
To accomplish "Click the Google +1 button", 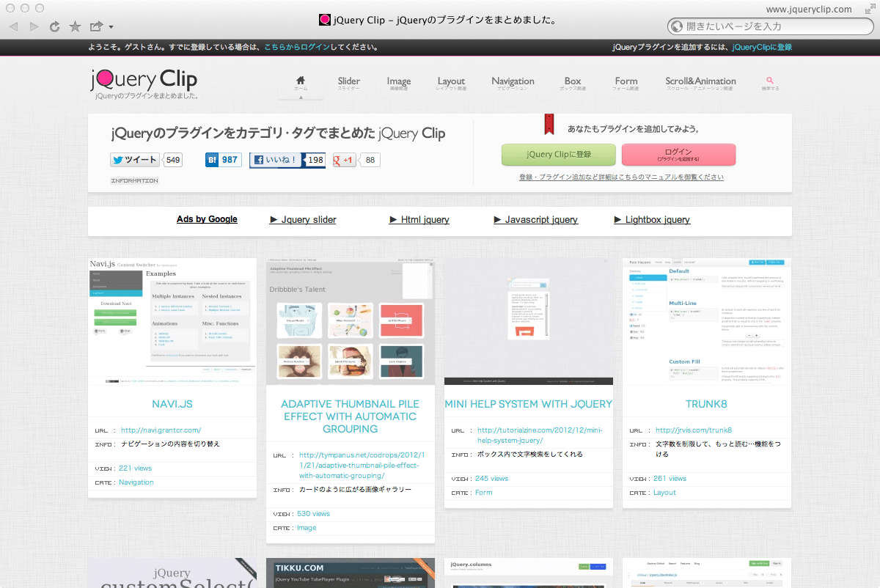I will point(345,160).
